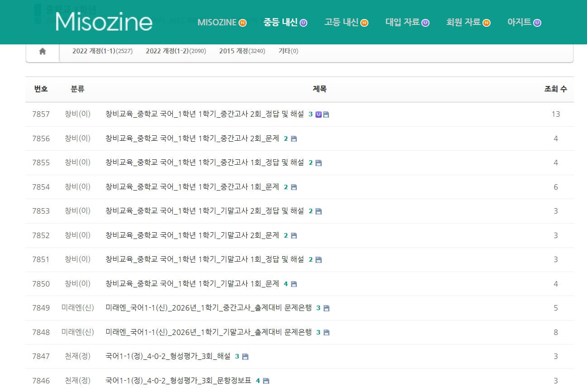
Task: Click the file save icon on post 7849
Action: pos(326,308)
